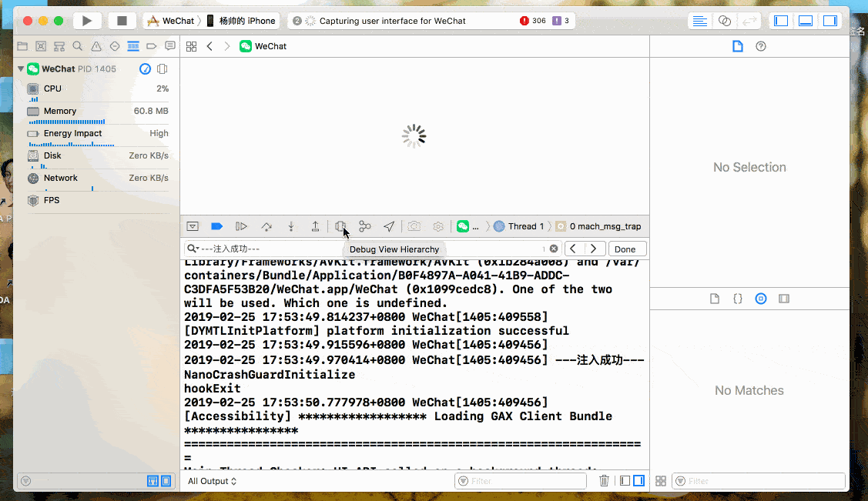Open the Quick Help inspector
868x501 pixels.
pyautogui.click(x=761, y=46)
